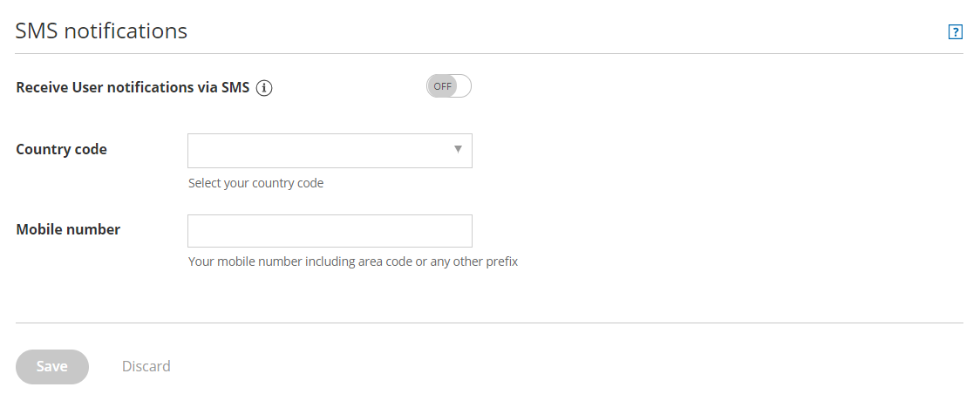Click the OFF knob of SMS toggle
Viewport: 980px width, 394px height.
(x=443, y=86)
